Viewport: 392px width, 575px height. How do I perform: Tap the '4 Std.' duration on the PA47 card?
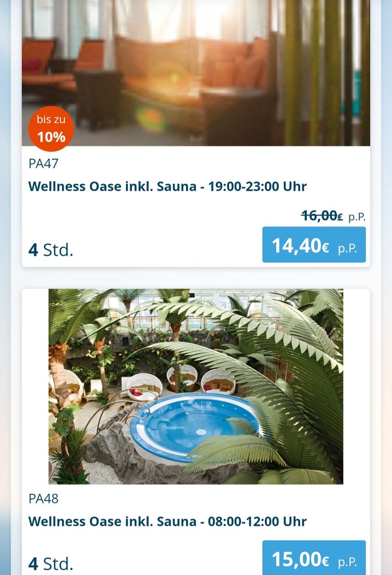51,250
